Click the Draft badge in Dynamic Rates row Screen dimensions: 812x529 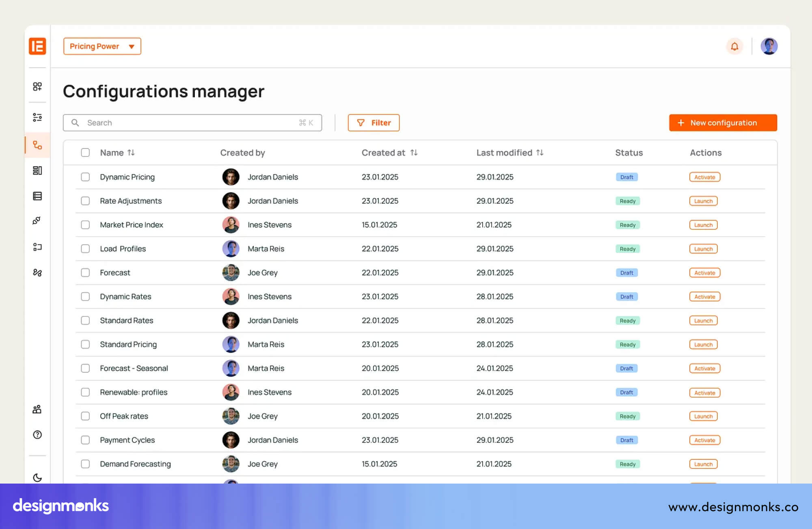[x=627, y=297]
